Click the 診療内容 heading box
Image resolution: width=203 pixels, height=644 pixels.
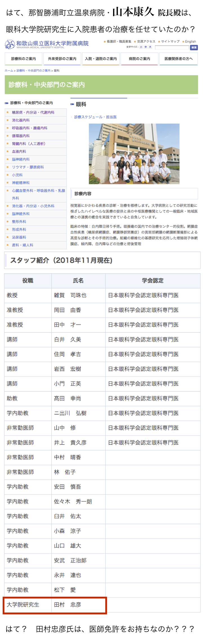pyautogui.click(x=134, y=194)
